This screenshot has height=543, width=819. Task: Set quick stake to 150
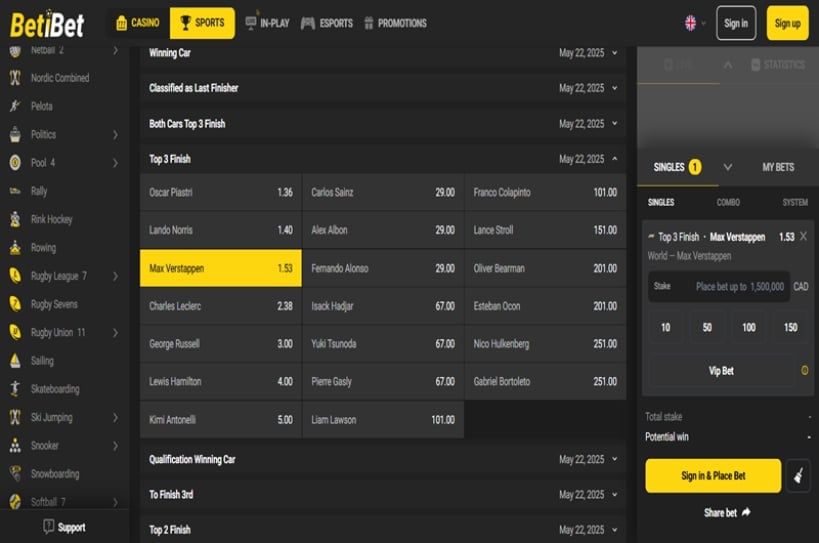pyautogui.click(x=790, y=327)
